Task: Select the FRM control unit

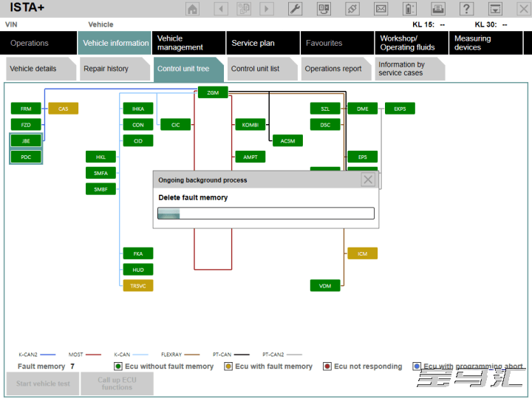Action: pyautogui.click(x=26, y=109)
